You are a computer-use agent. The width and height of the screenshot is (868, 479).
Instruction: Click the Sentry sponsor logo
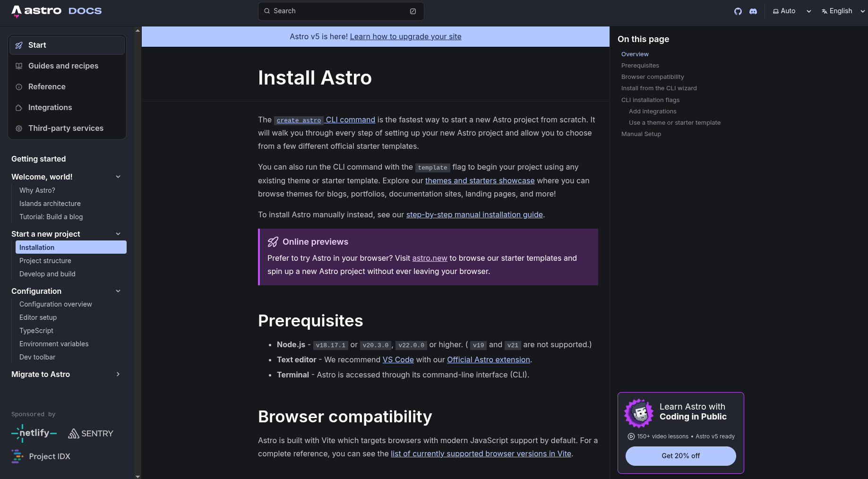click(x=90, y=433)
